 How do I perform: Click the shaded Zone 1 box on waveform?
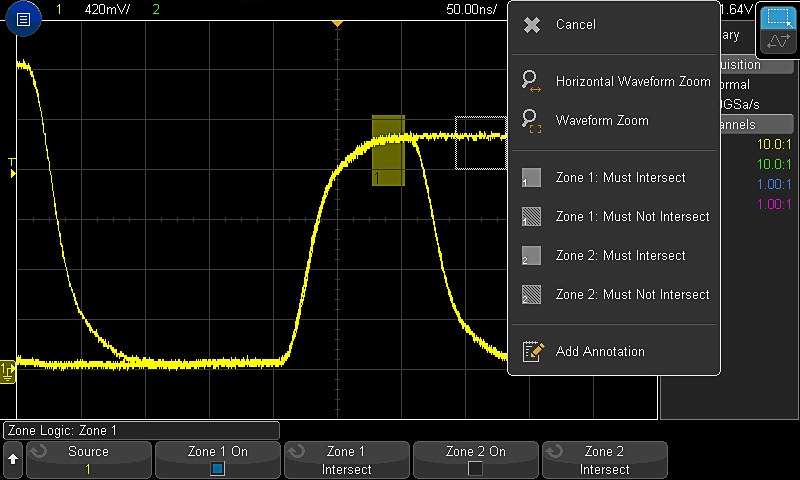click(x=388, y=150)
